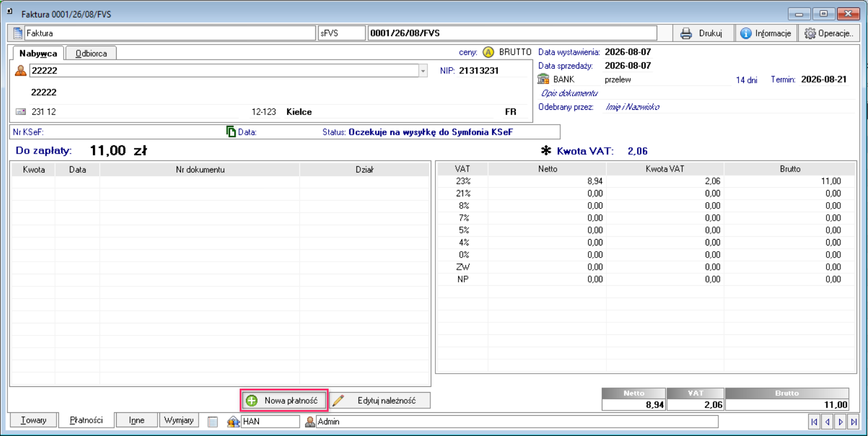Go to the first document record
This screenshot has height=436, width=868.
[814, 422]
